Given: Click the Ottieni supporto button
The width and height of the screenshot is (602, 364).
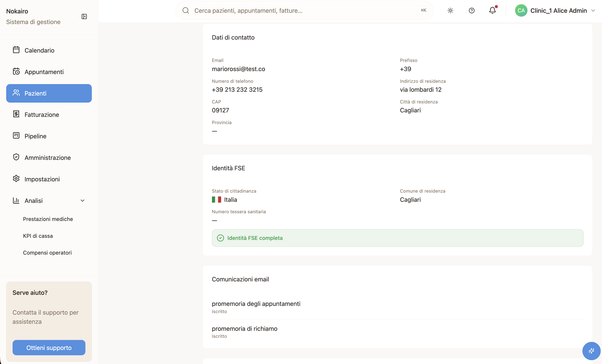Looking at the screenshot, I should [49, 348].
